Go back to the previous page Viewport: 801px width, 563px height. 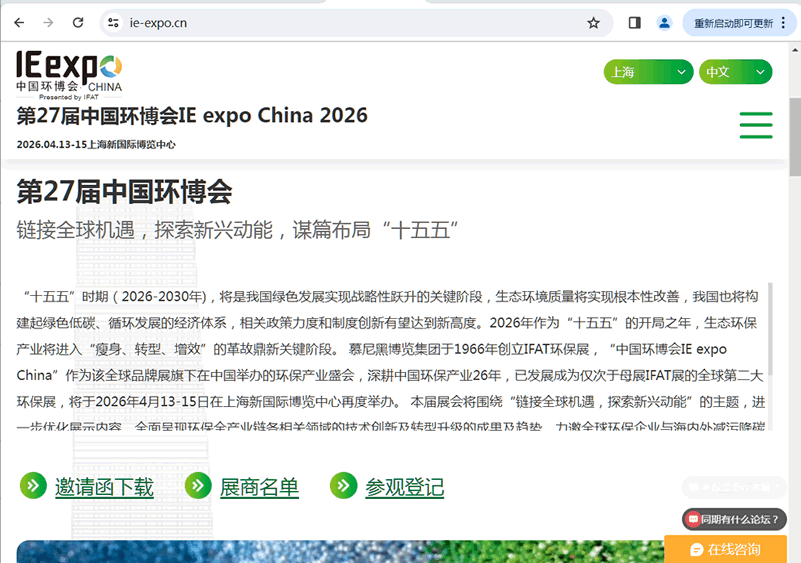tap(19, 23)
